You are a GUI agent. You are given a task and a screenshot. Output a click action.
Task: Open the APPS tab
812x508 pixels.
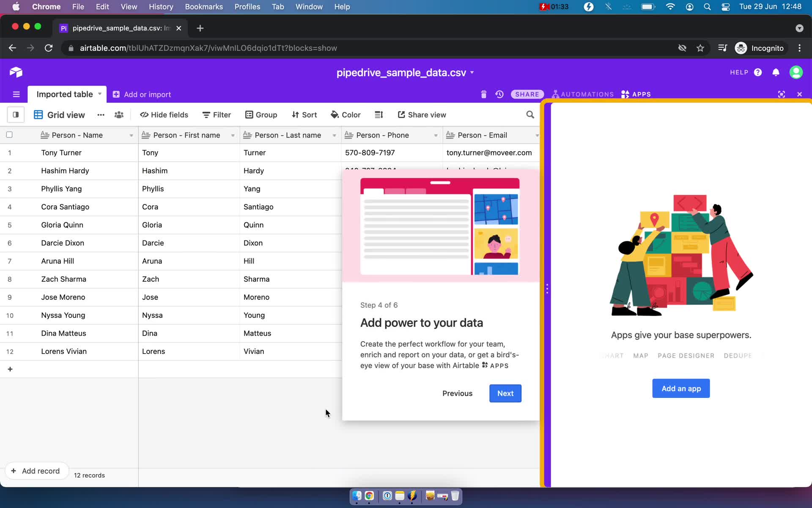pyautogui.click(x=636, y=94)
